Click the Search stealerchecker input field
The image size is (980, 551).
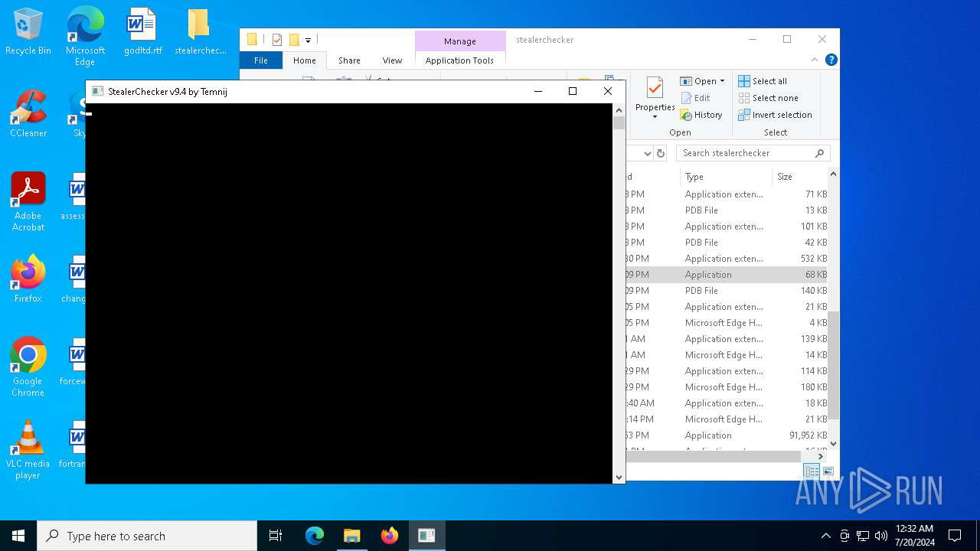pyautogui.click(x=746, y=153)
